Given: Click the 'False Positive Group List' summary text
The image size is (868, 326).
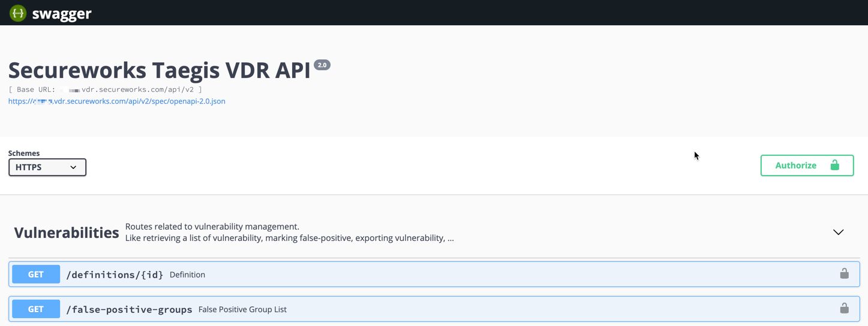Looking at the screenshot, I should click(242, 309).
